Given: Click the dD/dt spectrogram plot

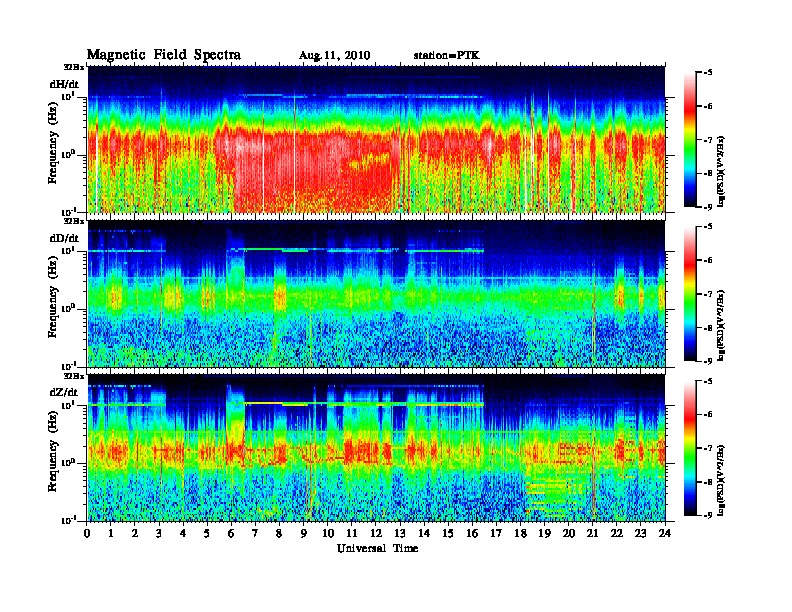Looking at the screenshot, I should point(376,293).
